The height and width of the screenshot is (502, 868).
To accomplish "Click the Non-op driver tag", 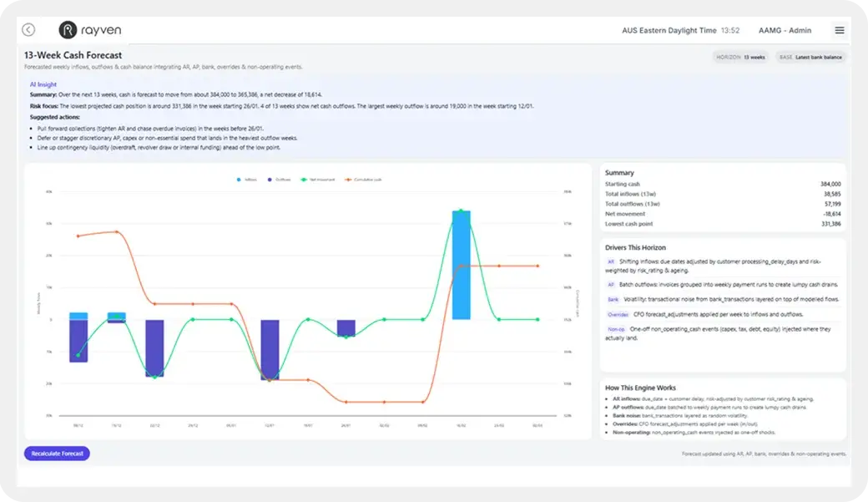I will 616,329.
